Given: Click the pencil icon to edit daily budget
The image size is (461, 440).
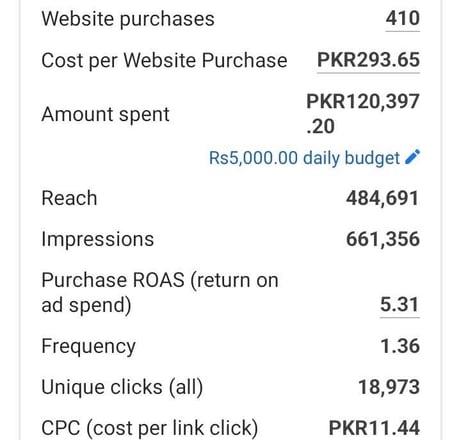Looking at the screenshot, I should (412, 157).
